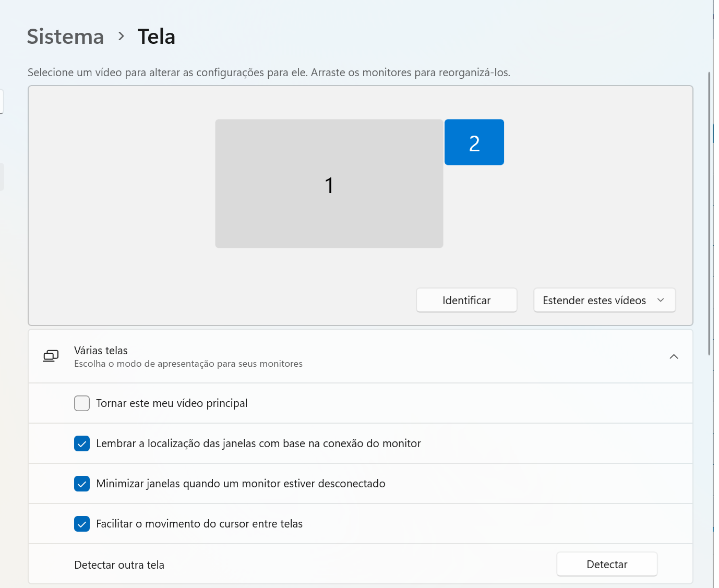Disable Minimizar janelas quando monitor desconectado
This screenshot has width=719, height=588.
tap(82, 484)
